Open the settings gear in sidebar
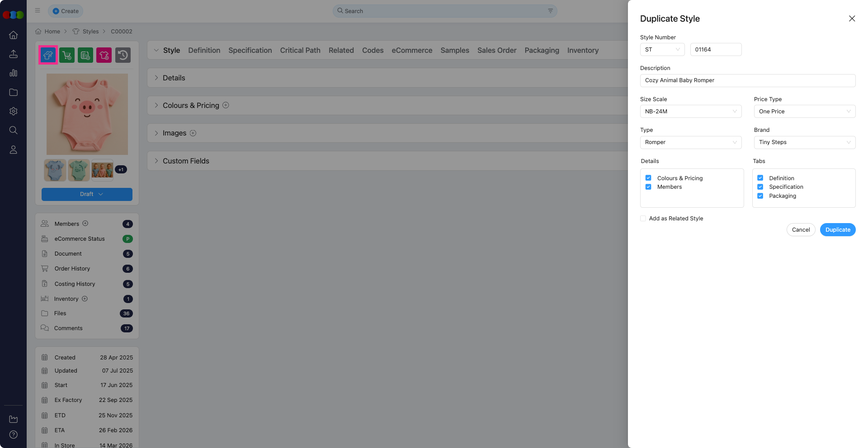Screen dimensions: 868x448 pos(14,111)
